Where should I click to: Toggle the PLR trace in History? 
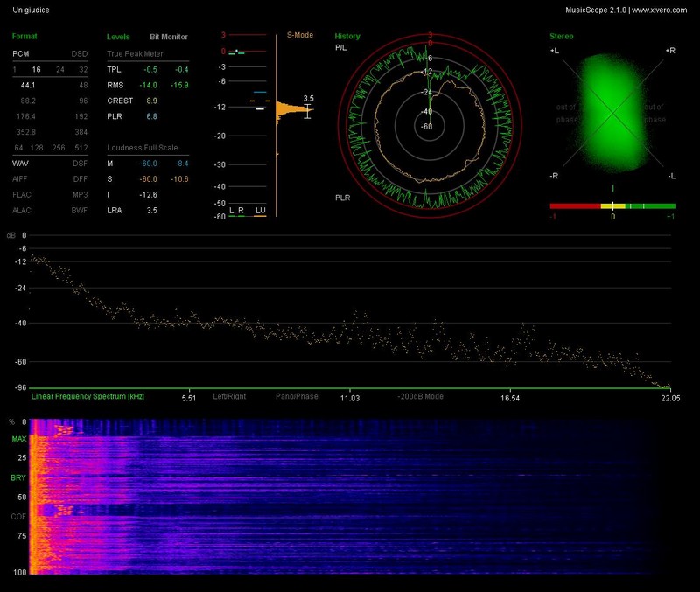(x=343, y=198)
